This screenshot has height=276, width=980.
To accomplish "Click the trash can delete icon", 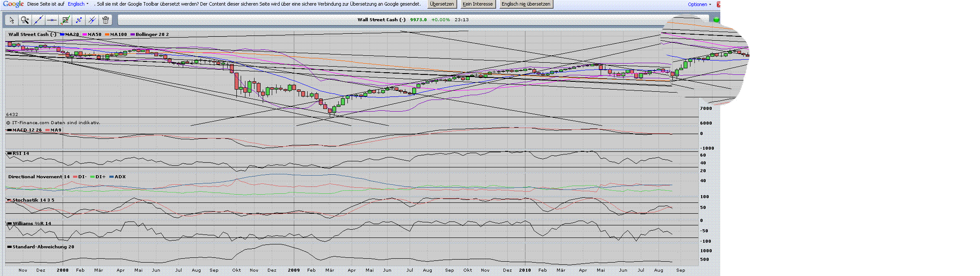I will [x=105, y=20].
